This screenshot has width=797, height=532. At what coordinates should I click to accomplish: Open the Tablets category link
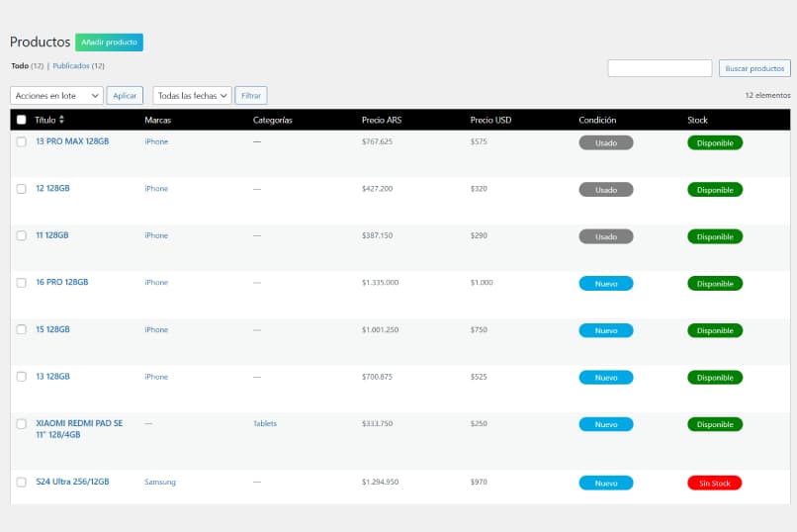click(265, 423)
